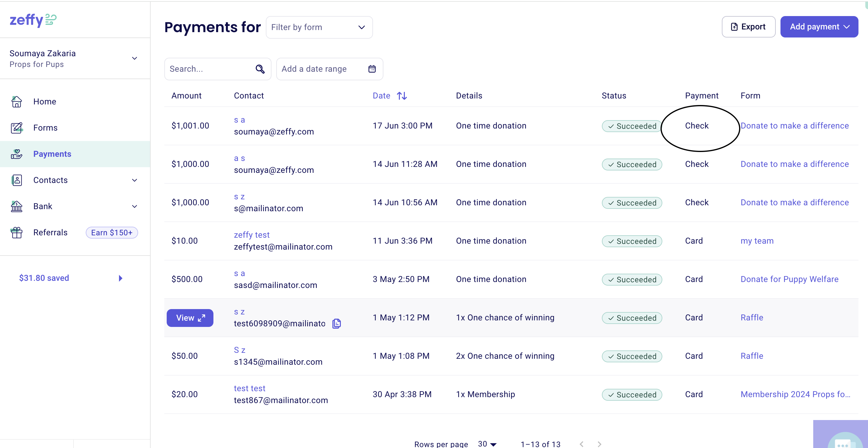Click the Referrals gift icon
868x448 pixels.
(x=16, y=232)
